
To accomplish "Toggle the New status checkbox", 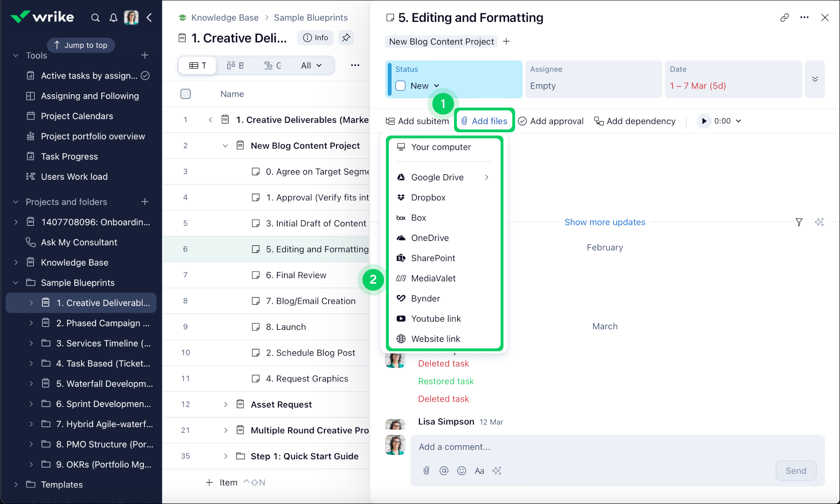I will point(400,86).
